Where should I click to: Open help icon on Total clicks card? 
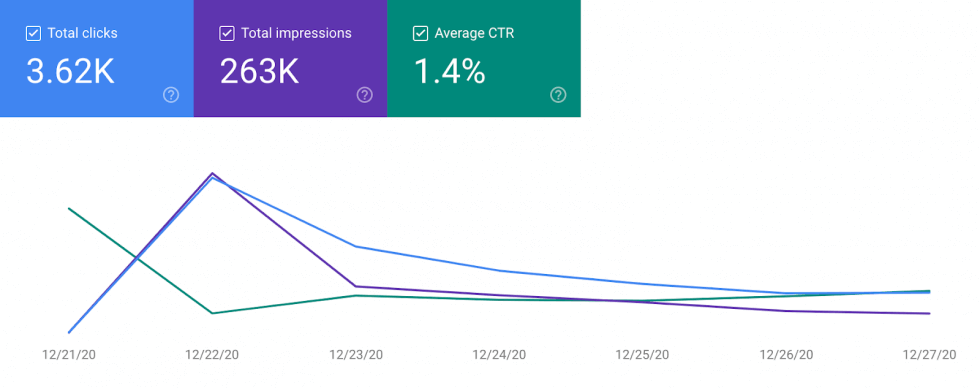point(171,95)
